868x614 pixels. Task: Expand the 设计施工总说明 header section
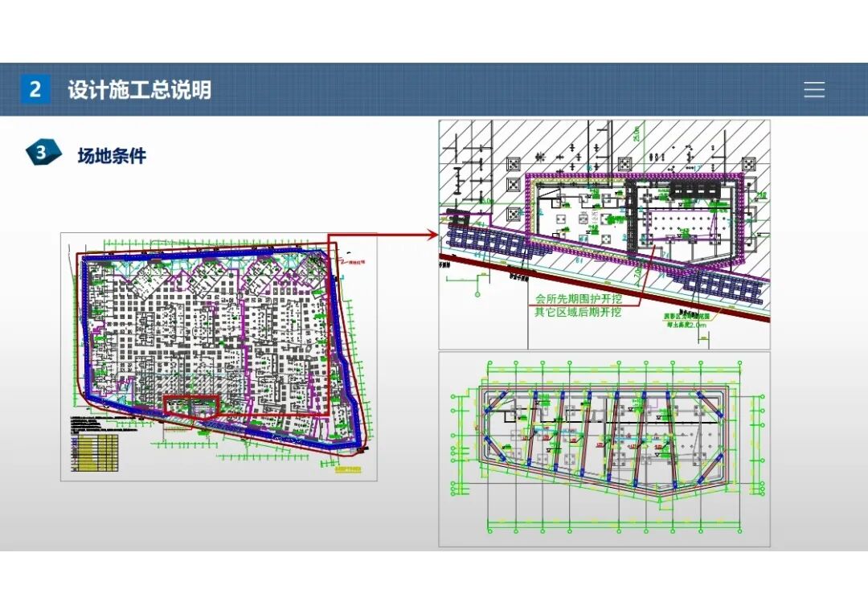(143, 89)
